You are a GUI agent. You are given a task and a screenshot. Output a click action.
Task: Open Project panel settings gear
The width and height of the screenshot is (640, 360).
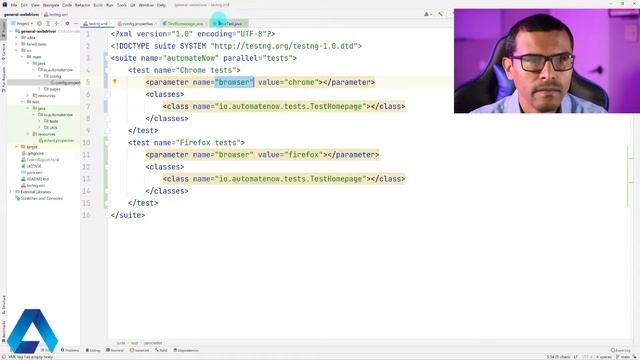coord(67,24)
